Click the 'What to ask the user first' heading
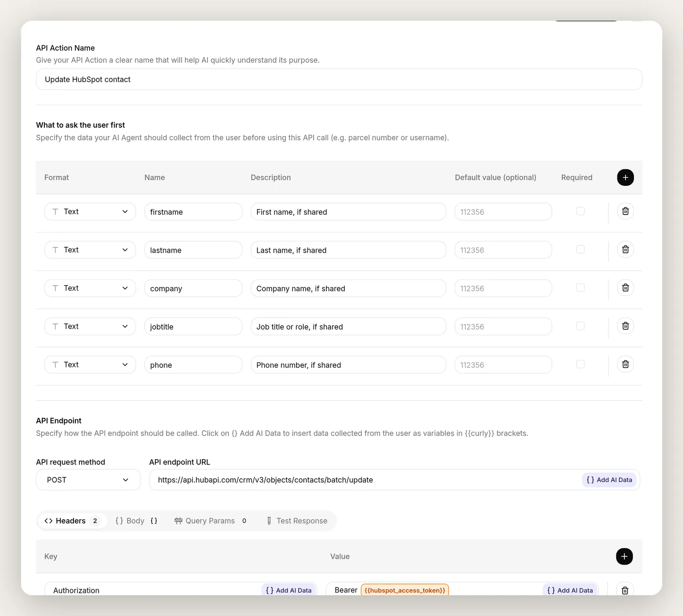The image size is (683, 616). 81,125
